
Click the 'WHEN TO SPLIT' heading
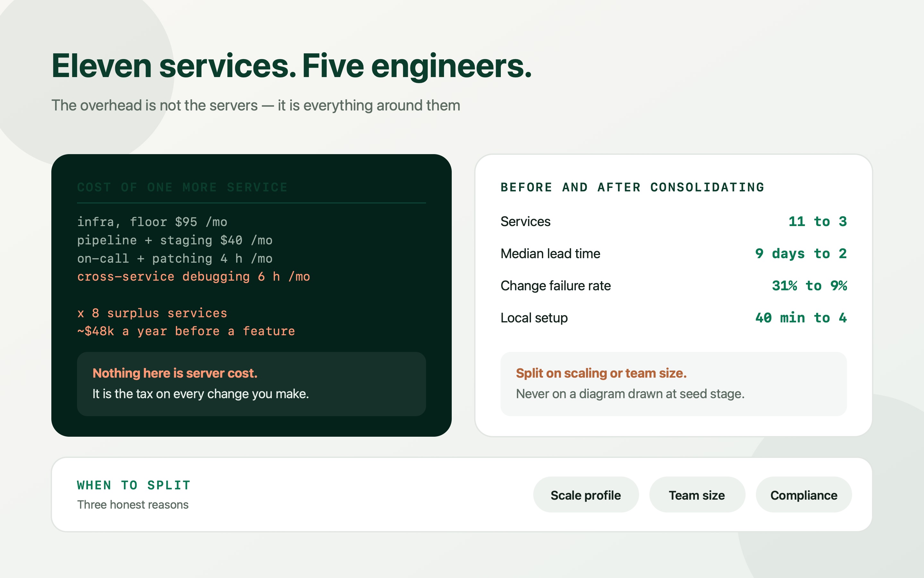[134, 485]
